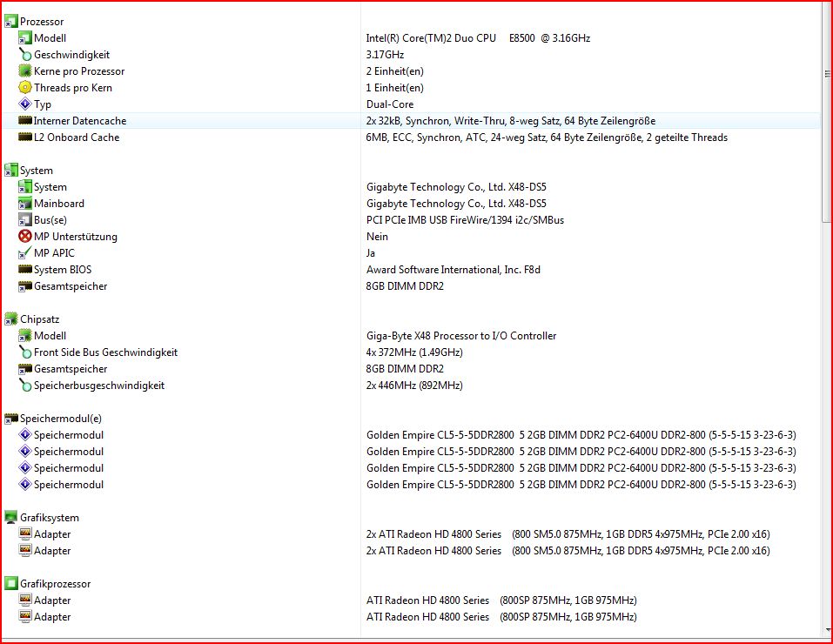
Task: Click the chip icon next to Kerne pro Prozessor
Action: pos(25,70)
